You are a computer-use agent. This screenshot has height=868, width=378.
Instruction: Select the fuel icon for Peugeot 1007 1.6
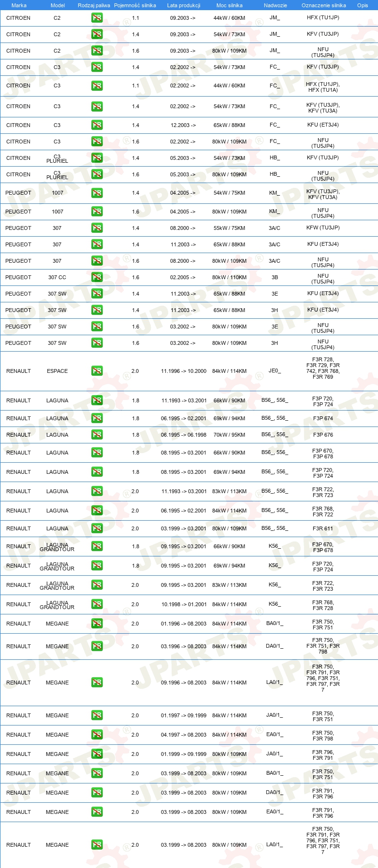pyautogui.click(x=97, y=212)
